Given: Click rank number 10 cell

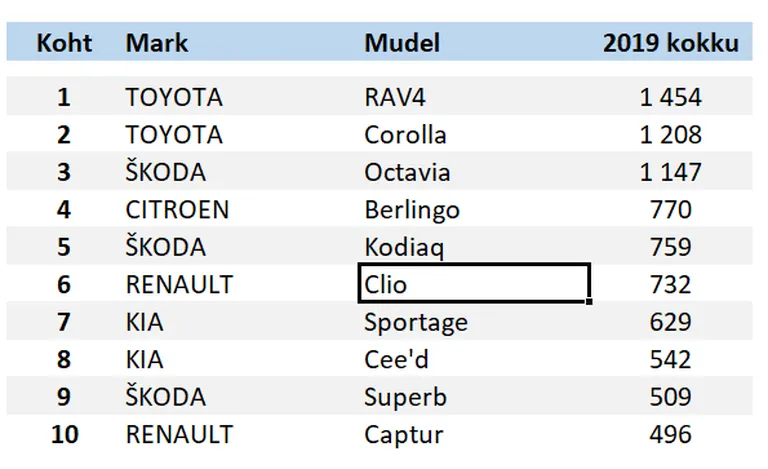Looking at the screenshot, I should tap(64, 434).
